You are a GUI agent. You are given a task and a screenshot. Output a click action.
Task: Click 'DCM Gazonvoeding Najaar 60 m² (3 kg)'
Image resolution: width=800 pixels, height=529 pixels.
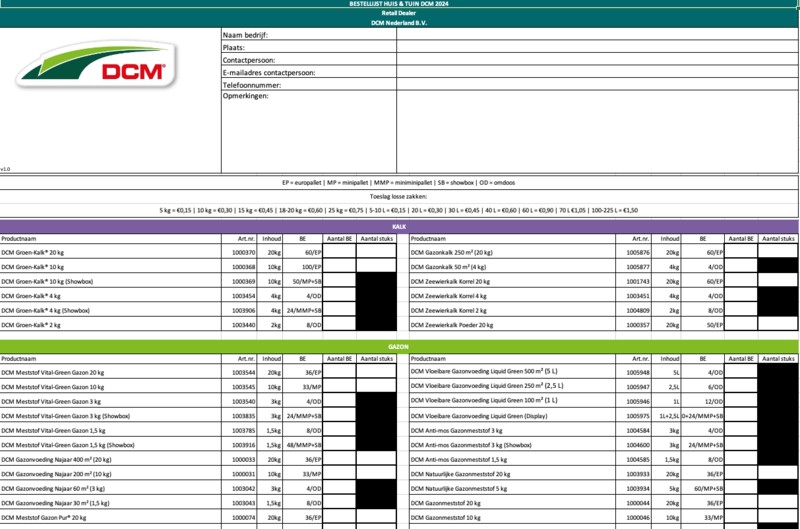tap(53, 488)
